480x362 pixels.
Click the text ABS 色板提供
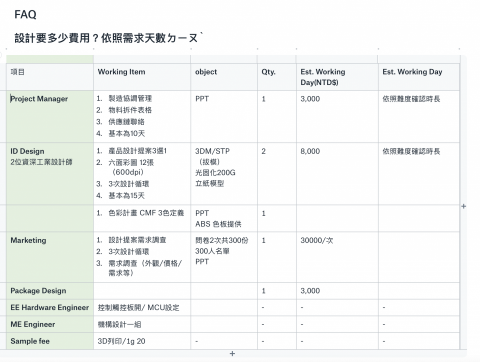click(x=218, y=224)
